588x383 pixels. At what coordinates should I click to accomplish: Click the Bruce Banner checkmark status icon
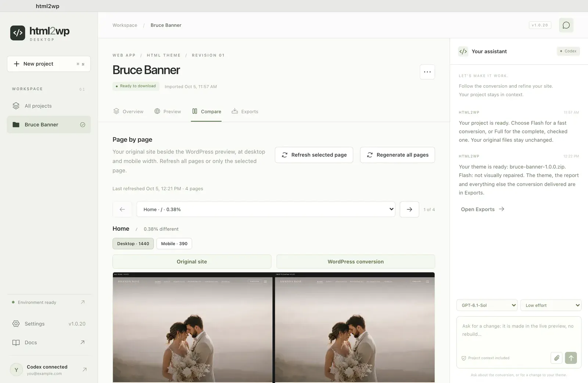[83, 125]
